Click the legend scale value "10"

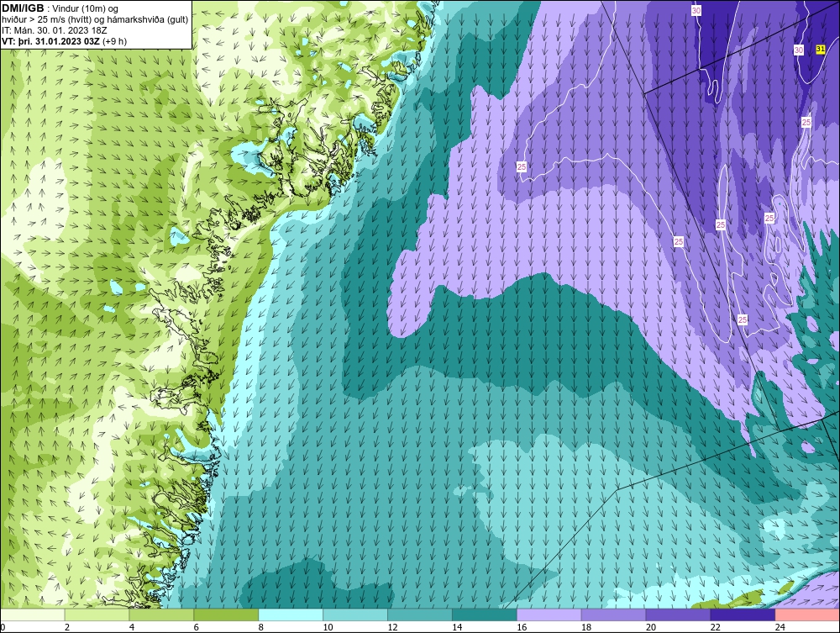click(328, 627)
